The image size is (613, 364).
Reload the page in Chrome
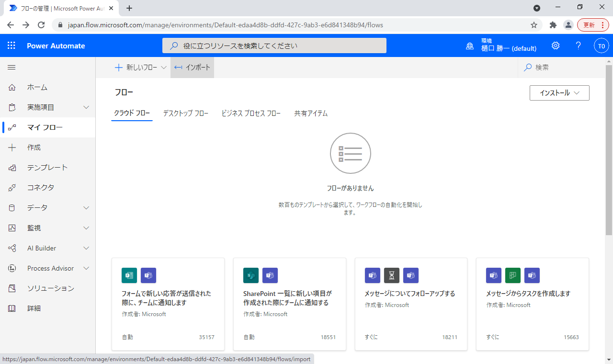pos(41,25)
